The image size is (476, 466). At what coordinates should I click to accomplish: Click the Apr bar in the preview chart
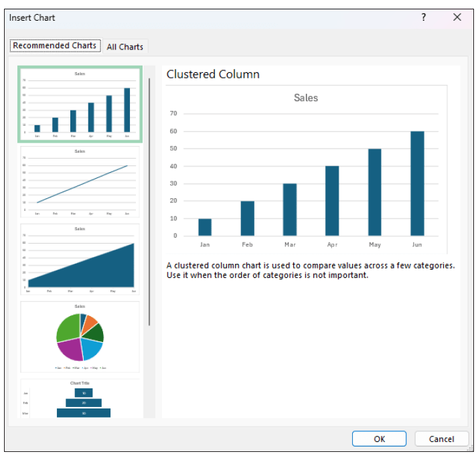(332, 201)
